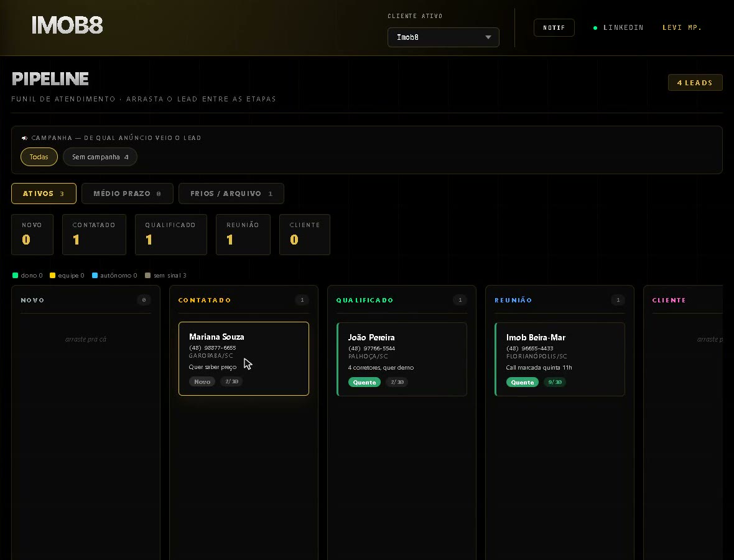Click the score badge on João Pereira's card
The width and height of the screenshot is (734, 560).
tap(397, 382)
